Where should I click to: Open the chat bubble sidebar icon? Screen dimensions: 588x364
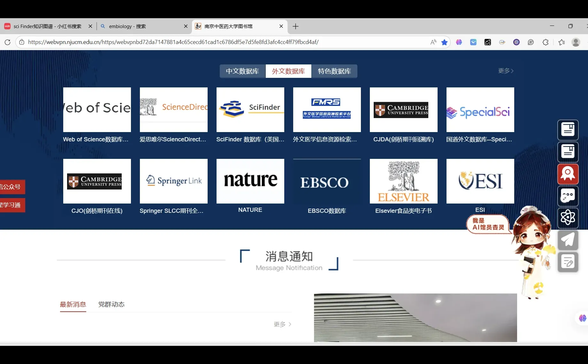(x=568, y=196)
